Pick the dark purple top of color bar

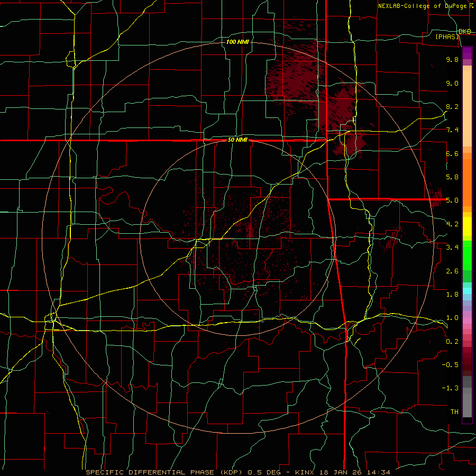click(x=467, y=52)
